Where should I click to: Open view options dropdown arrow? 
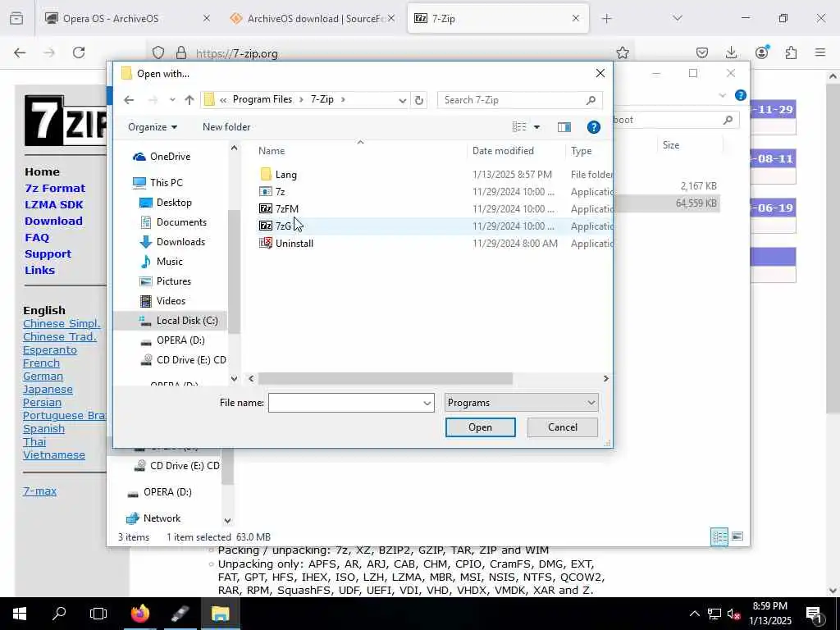[x=536, y=127]
